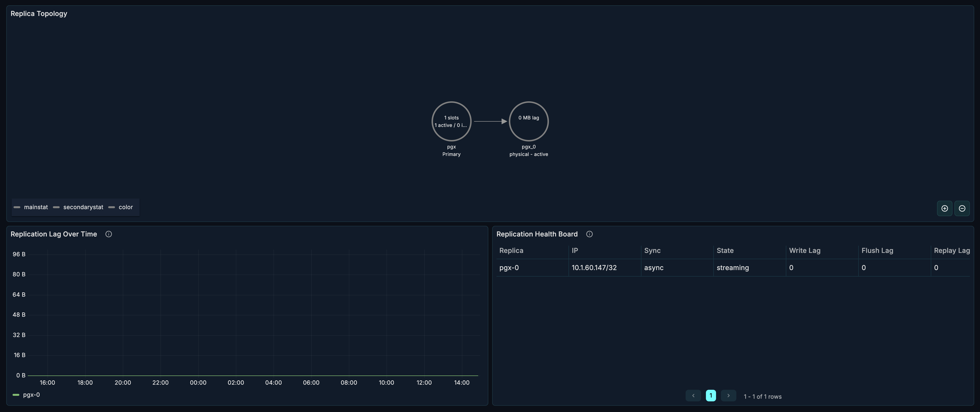Sort table by Sync column header
Screen dimensions: 980x412
point(652,250)
